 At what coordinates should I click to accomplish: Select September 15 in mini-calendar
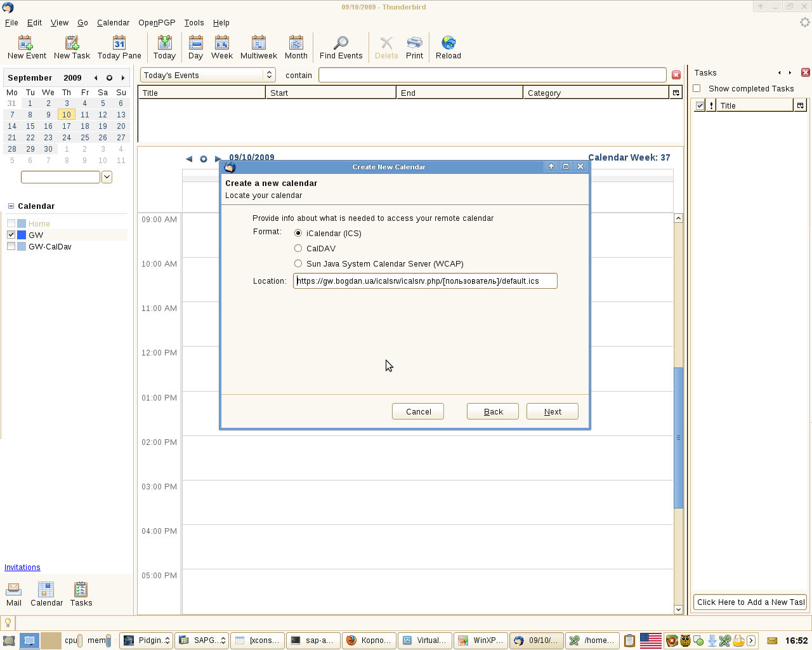pyautogui.click(x=30, y=126)
